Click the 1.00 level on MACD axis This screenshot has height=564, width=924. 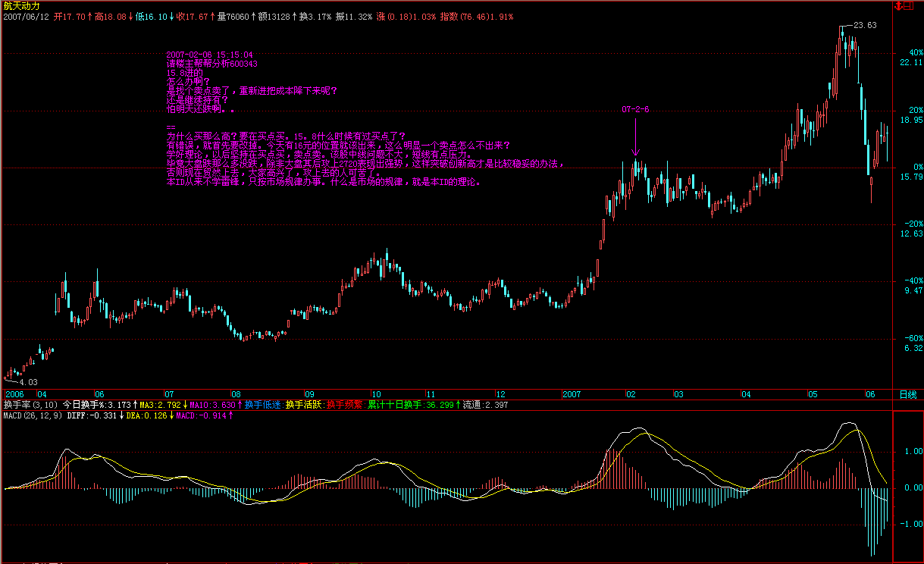coord(913,451)
